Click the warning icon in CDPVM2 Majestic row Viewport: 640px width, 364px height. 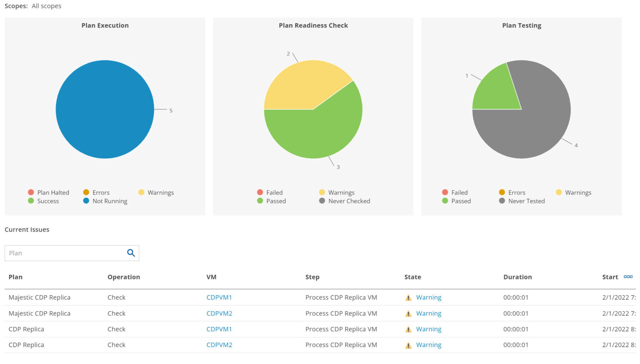tap(408, 313)
